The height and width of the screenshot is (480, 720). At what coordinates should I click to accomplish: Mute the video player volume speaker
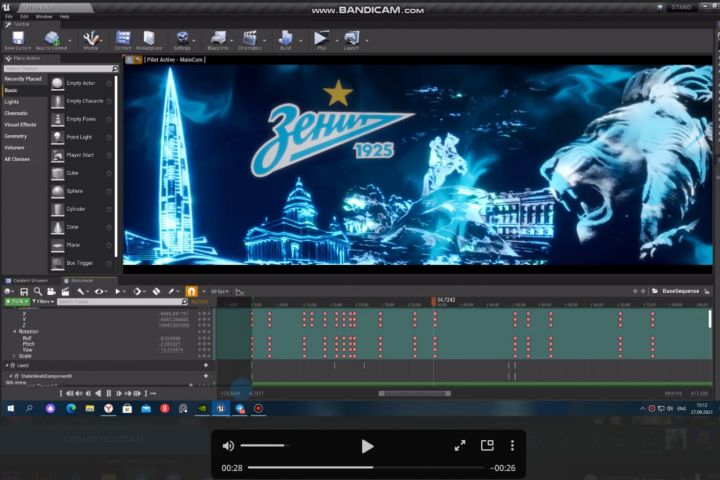(x=228, y=446)
